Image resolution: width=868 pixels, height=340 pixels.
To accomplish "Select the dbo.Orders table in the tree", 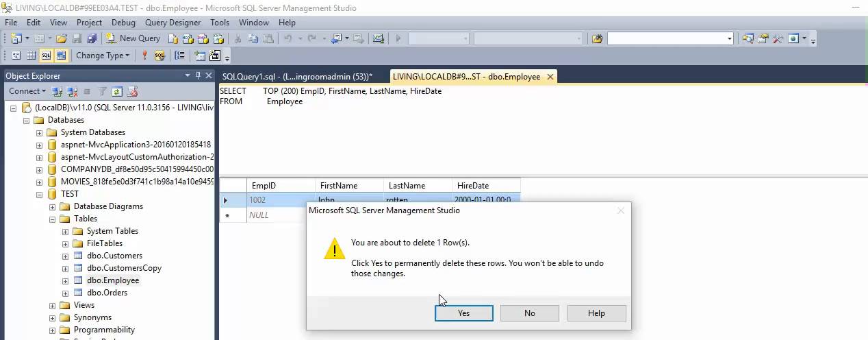I will point(107,293).
